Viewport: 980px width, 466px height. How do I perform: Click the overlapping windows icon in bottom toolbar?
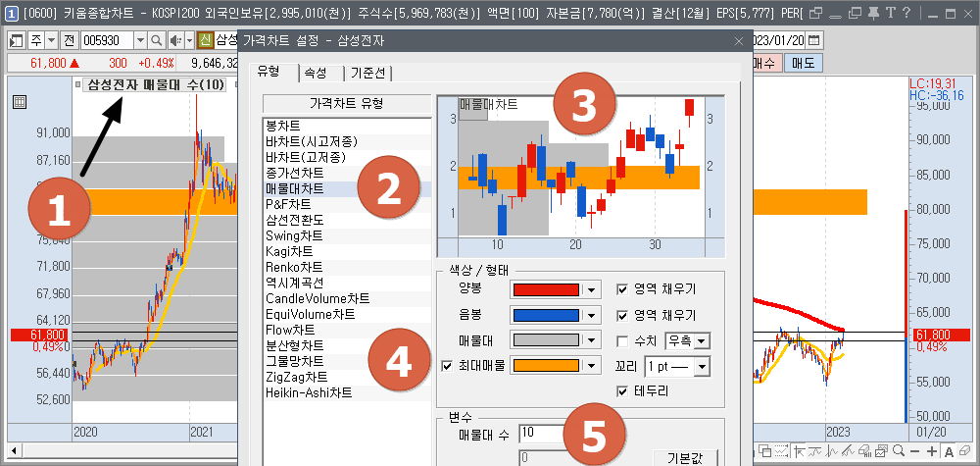[x=765, y=451]
